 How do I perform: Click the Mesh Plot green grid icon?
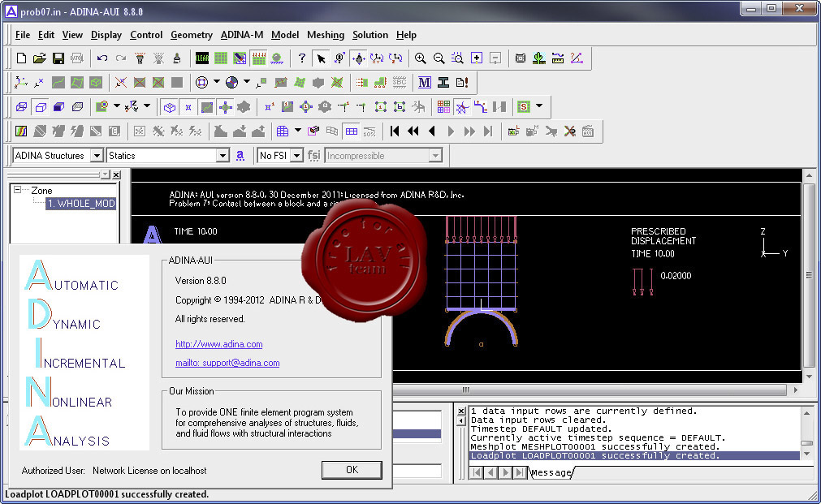[x=221, y=58]
